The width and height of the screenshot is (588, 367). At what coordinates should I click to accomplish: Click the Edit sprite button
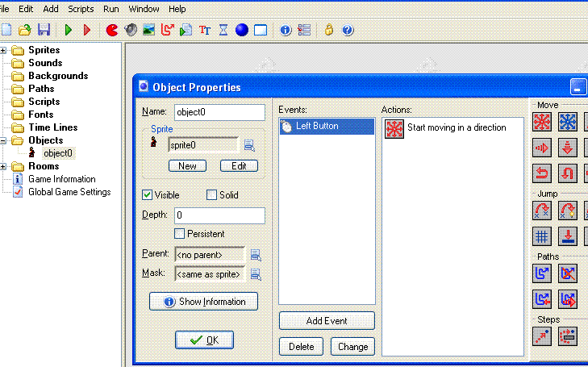(x=239, y=165)
